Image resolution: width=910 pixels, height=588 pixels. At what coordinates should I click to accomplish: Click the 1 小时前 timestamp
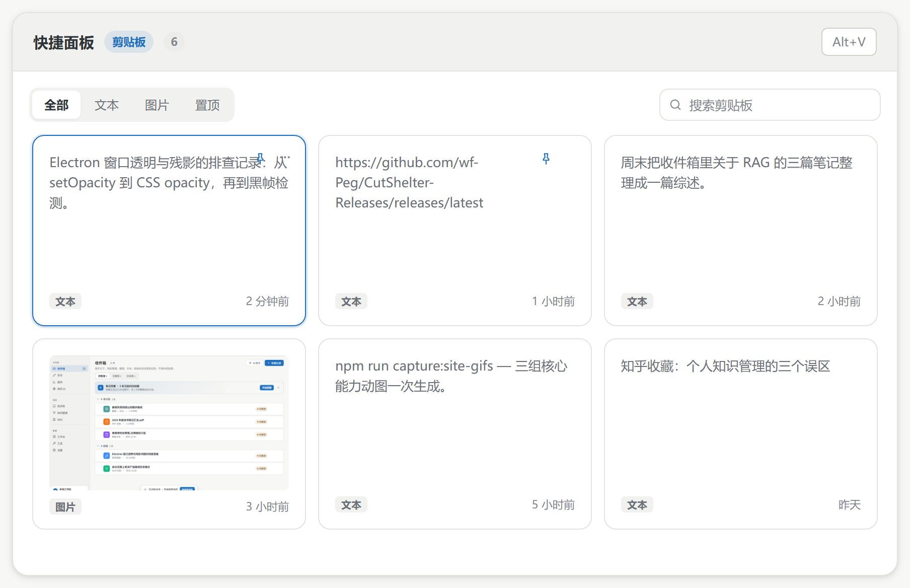click(553, 301)
